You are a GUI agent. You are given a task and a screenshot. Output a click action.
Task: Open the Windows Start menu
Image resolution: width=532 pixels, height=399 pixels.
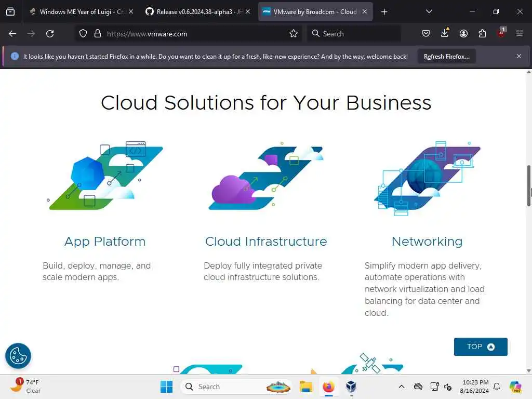pos(166,387)
